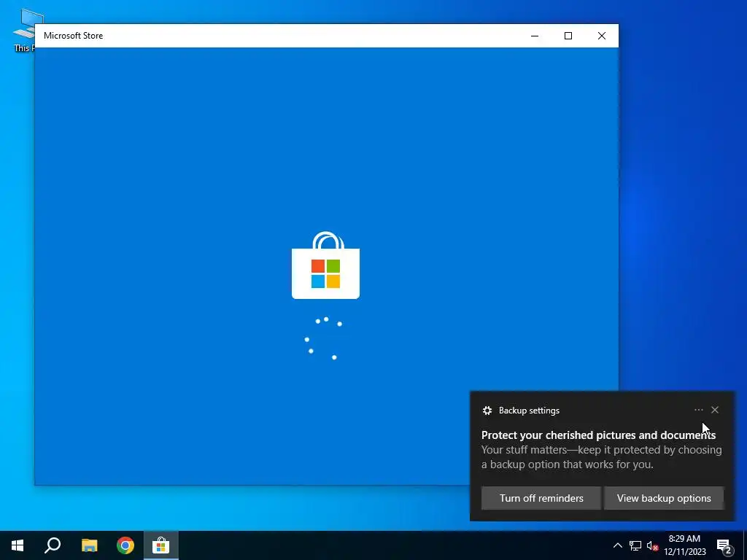This screenshot has width=747, height=560.
Task: Open the Action Center notifications icon
Action: [724, 545]
